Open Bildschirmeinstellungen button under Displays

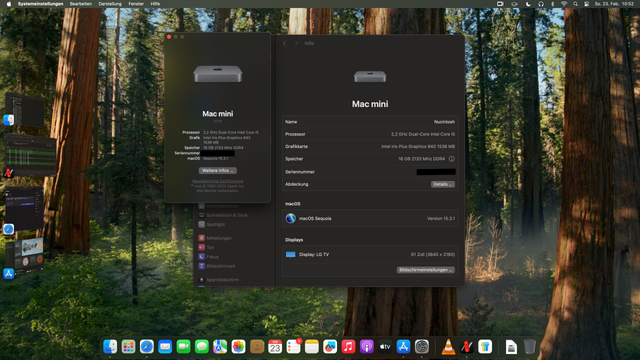[425, 270]
